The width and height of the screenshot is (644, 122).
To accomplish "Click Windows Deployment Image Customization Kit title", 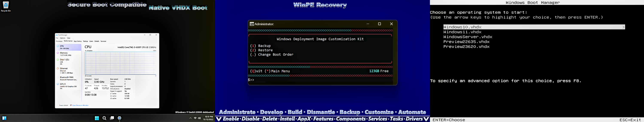I will 320,39.
